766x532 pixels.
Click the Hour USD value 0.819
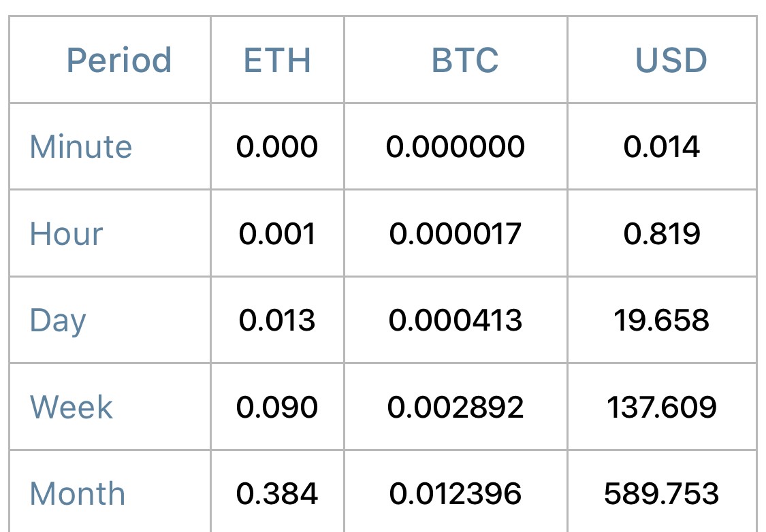point(661,234)
